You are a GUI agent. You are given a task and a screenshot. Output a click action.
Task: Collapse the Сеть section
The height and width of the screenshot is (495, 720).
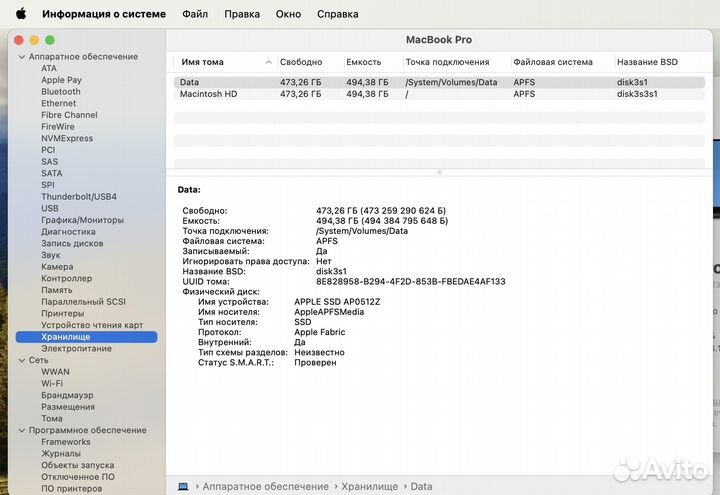tap(22, 360)
